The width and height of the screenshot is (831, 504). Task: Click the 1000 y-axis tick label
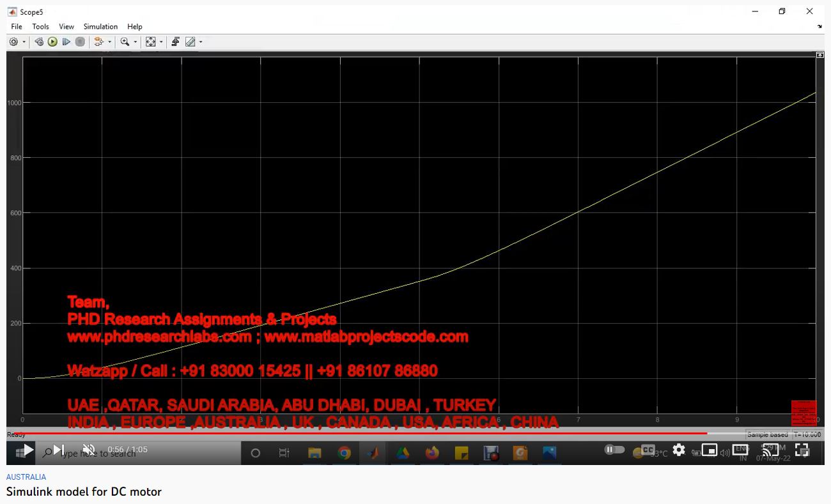(14, 103)
